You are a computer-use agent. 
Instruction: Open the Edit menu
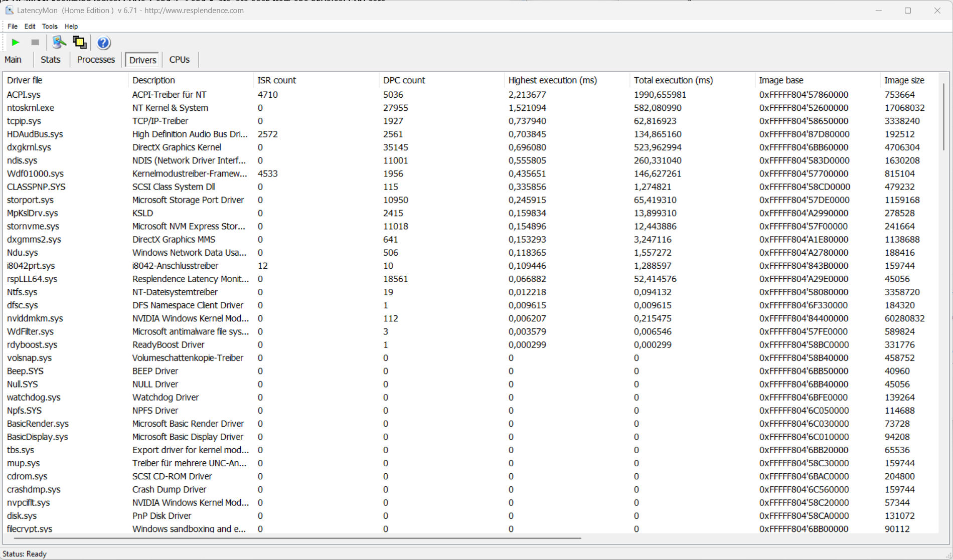(30, 27)
